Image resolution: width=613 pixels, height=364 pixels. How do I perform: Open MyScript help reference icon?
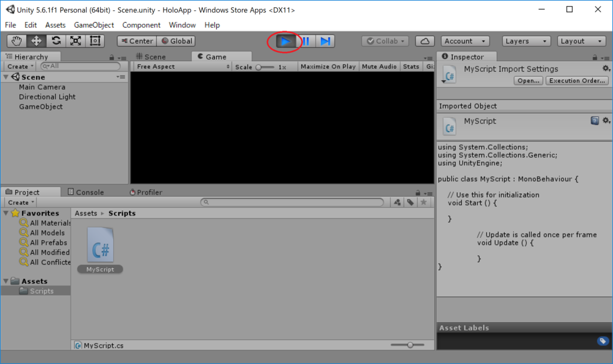tap(594, 121)
